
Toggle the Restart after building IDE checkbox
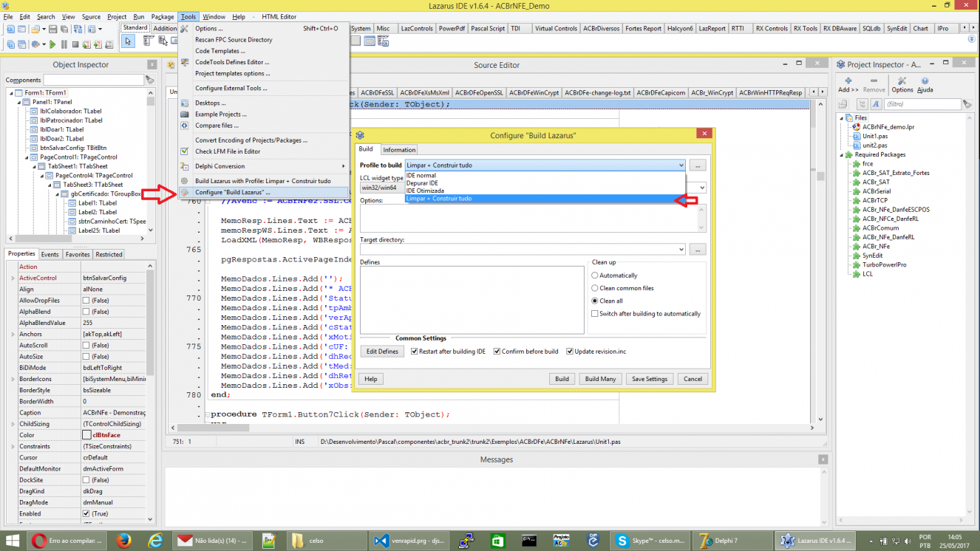[x=415, y=352]
